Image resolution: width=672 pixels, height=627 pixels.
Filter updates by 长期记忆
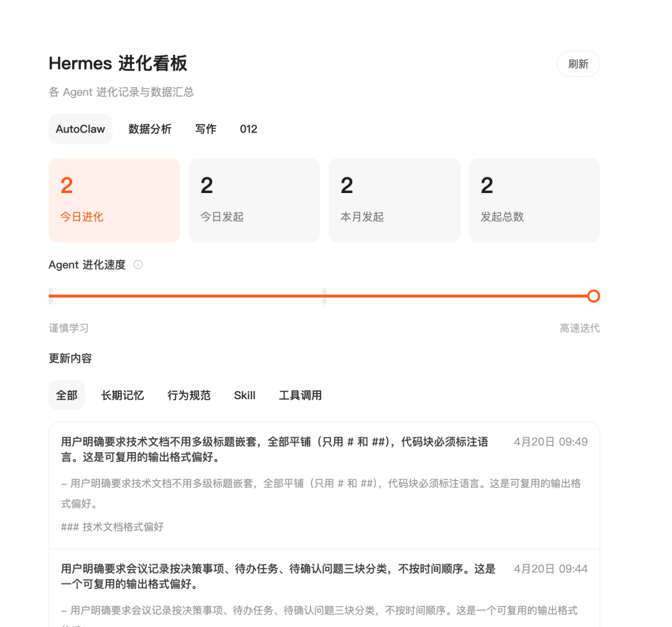(x=122, y=395)
